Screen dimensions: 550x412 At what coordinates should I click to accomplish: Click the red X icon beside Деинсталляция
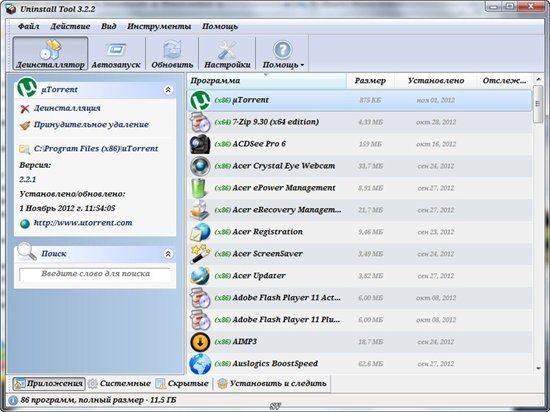click(x=25, y=109)
